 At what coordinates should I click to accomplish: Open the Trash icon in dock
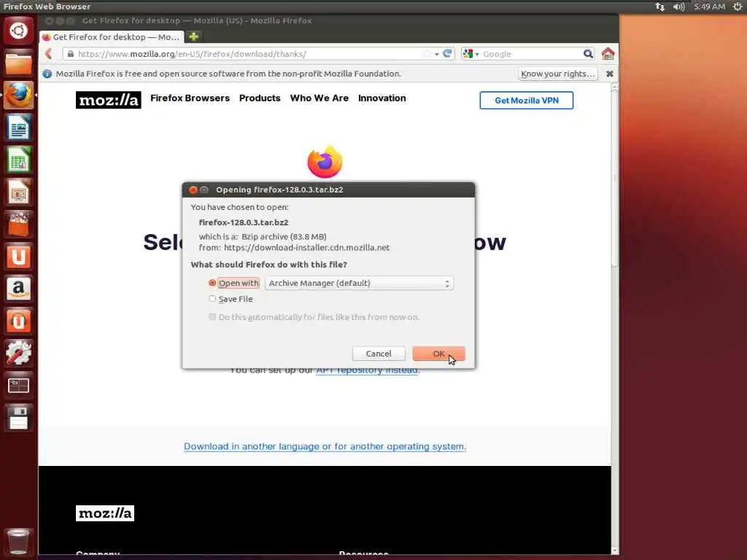tap(18, 542)
